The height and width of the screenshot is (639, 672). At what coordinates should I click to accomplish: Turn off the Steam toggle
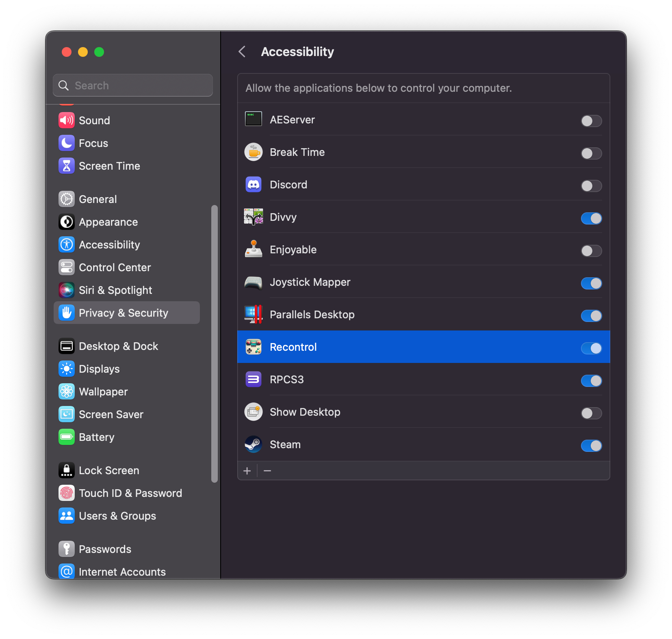591,445
